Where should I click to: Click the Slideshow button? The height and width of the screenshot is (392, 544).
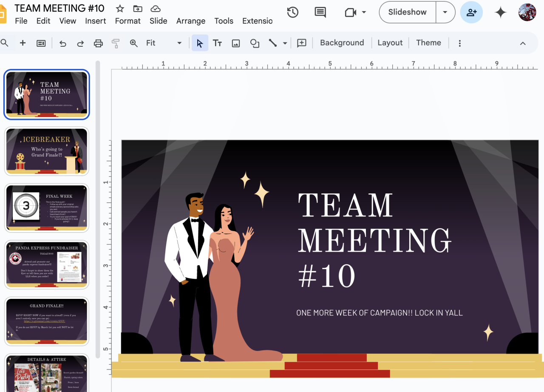point(407,12)
